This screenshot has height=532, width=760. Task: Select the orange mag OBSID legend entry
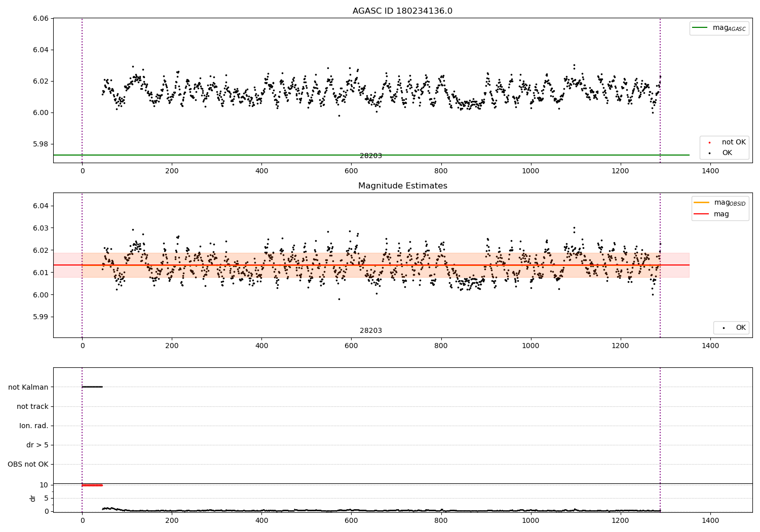(x=719, y=203)
